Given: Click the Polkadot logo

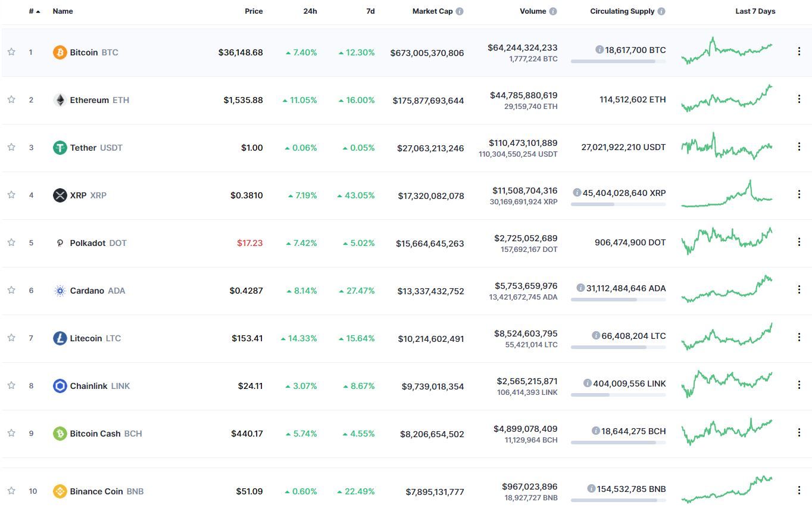Looking at the screenshot, I should coord(60,243).
